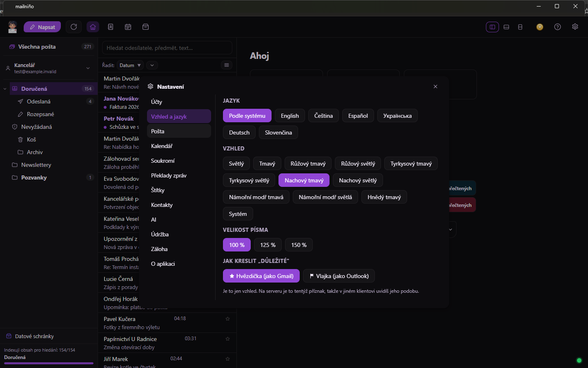588x368 pixels.
Task: Toggle sort direction chevron button
Action: [152, 65]
